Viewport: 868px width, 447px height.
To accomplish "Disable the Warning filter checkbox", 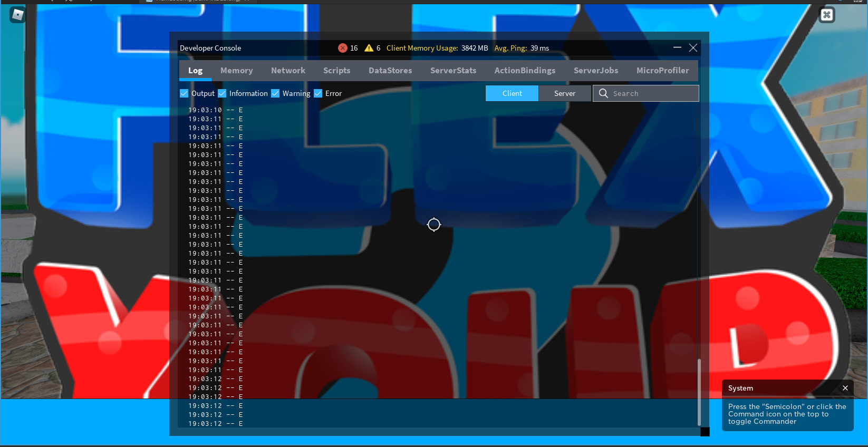I will coord(275,93).
